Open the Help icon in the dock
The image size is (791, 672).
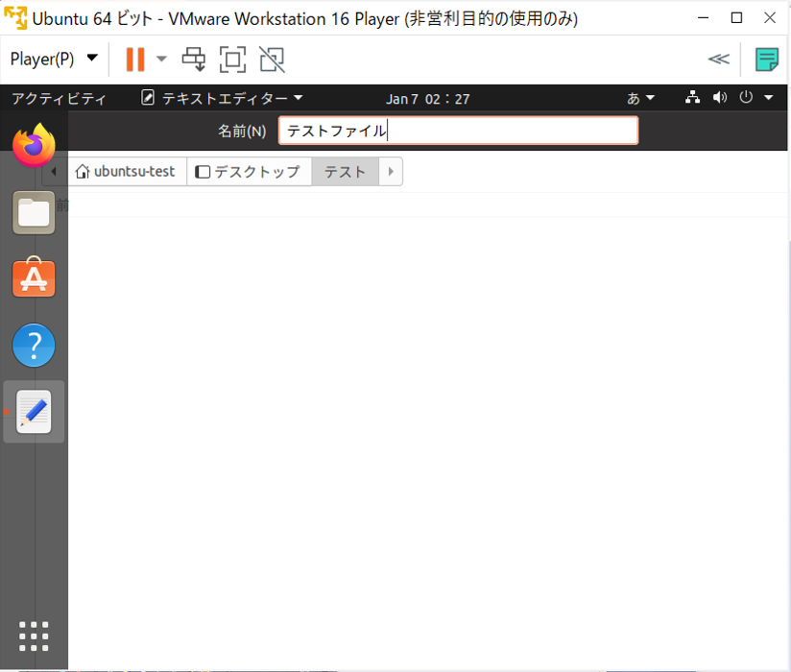[34, 345]
